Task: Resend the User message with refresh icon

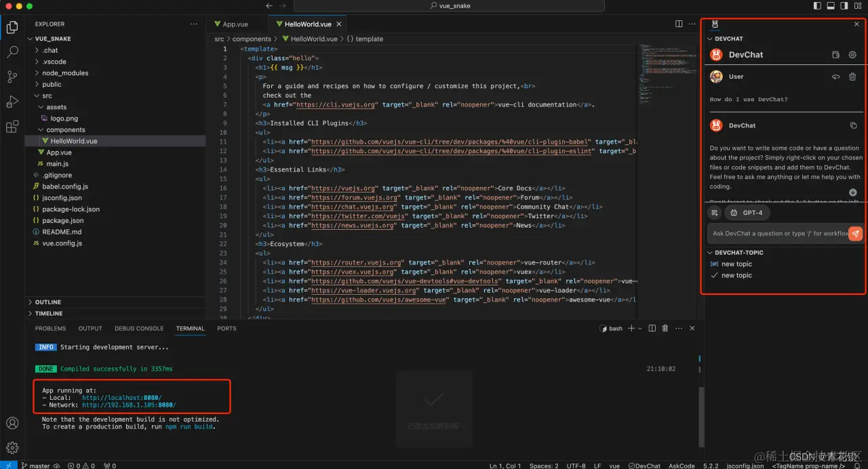Action: coord(835,77)
